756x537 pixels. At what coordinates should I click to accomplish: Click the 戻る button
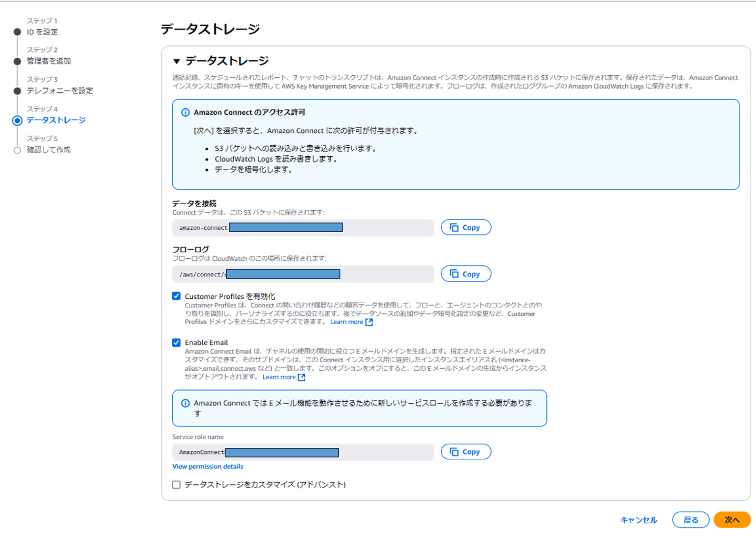click(691, 520)
